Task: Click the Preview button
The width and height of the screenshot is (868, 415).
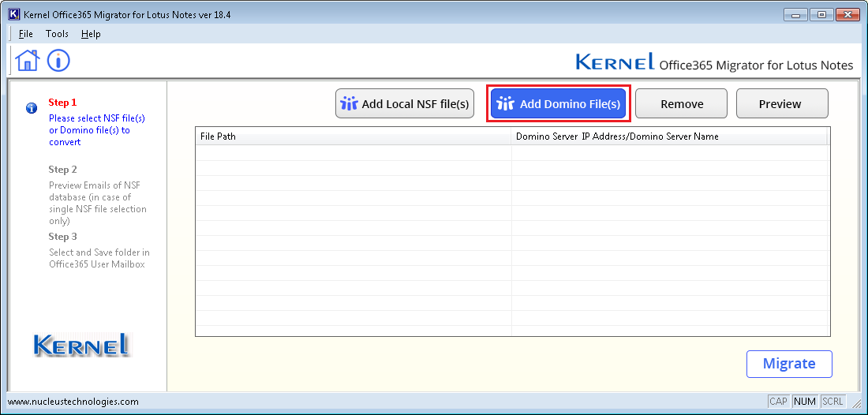Action: click(782, 103)
